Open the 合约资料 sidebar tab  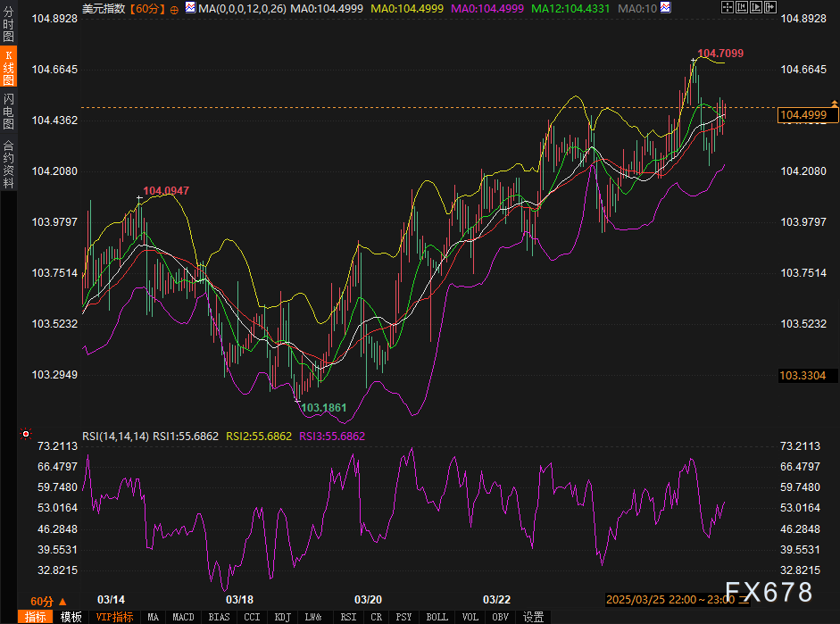(8, 164)
